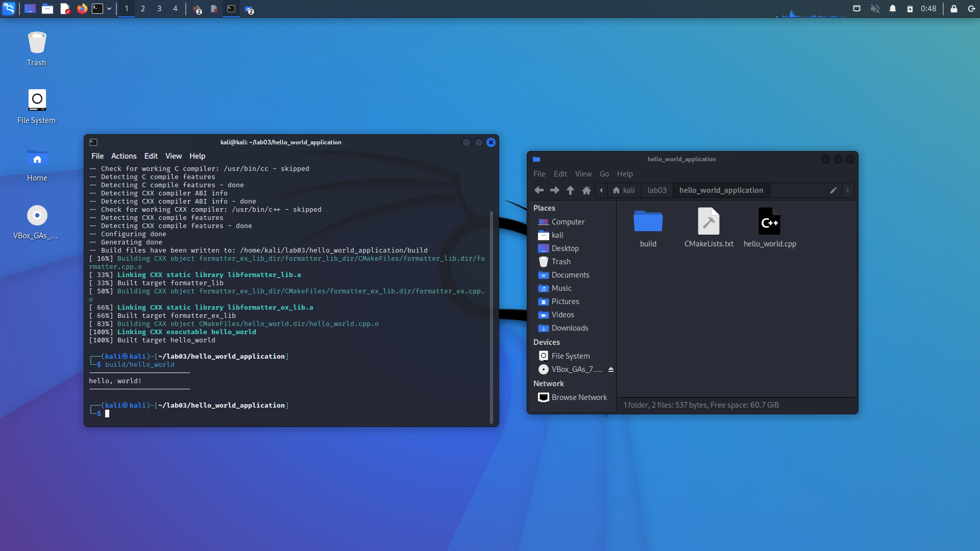Unmute the audio via the tray speaker icon

point(875,9)
